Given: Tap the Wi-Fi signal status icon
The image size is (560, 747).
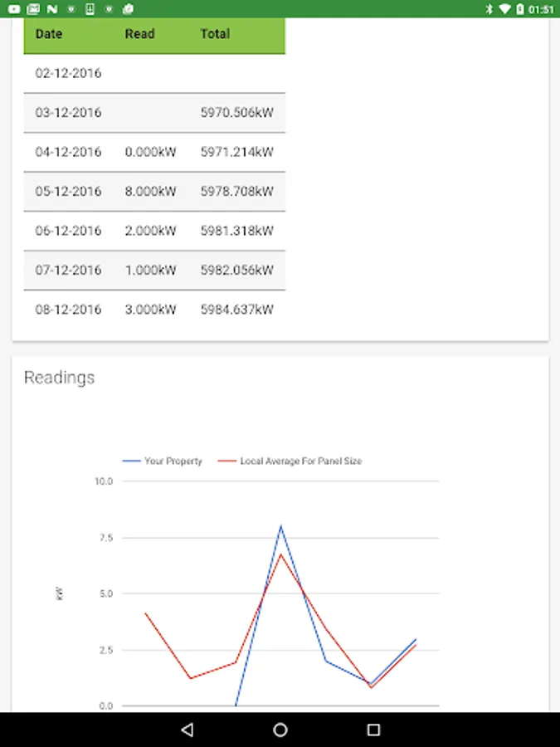Looking at the screenshot, I should (x=504, y=9).
